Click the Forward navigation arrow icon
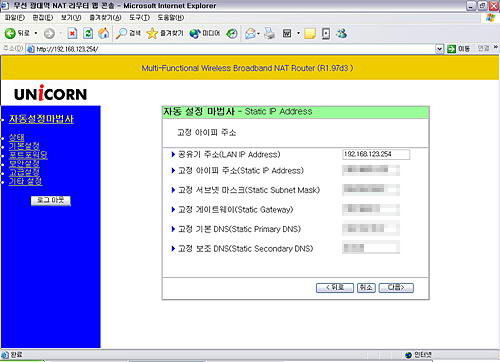 coord(49,33)
